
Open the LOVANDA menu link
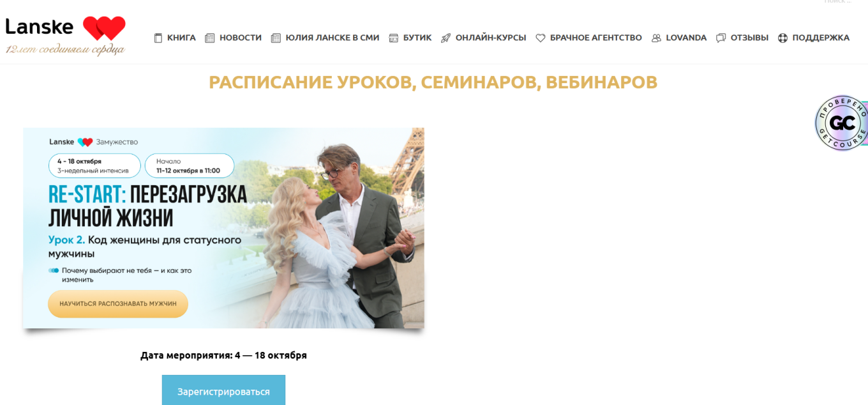[x=686, y=38]
